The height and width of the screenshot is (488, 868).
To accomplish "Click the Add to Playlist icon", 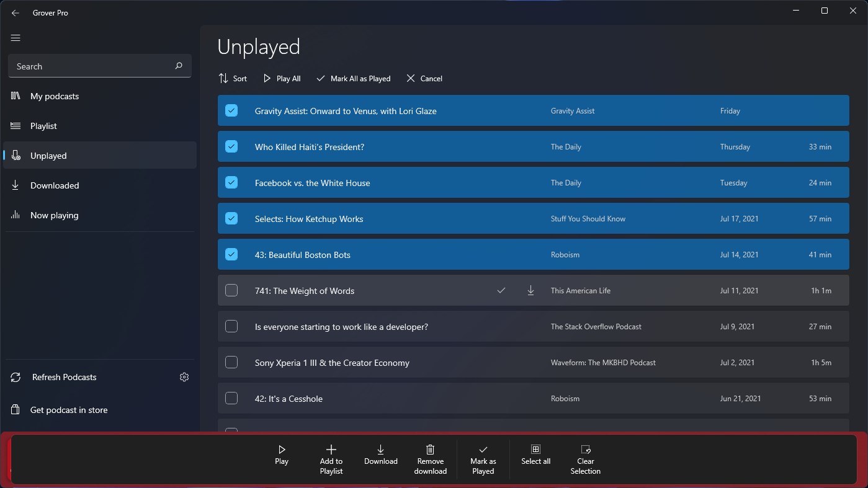I will (331, 449).
